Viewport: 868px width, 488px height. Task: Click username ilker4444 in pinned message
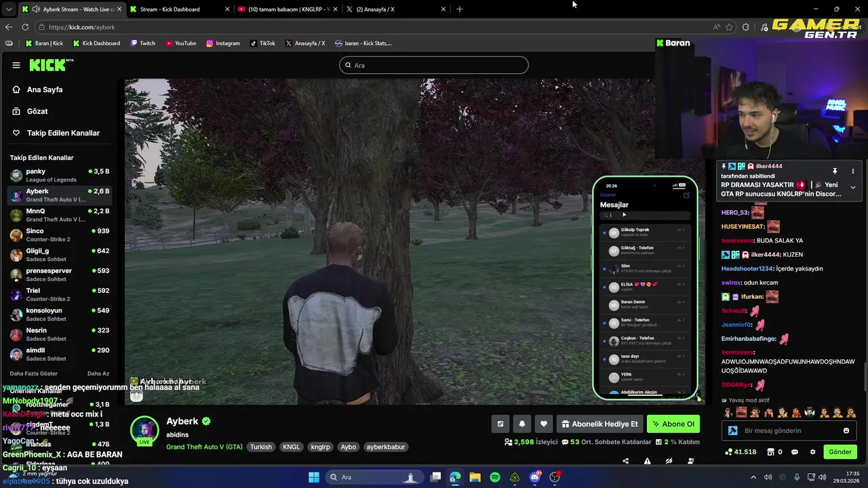tap(769, 166)
